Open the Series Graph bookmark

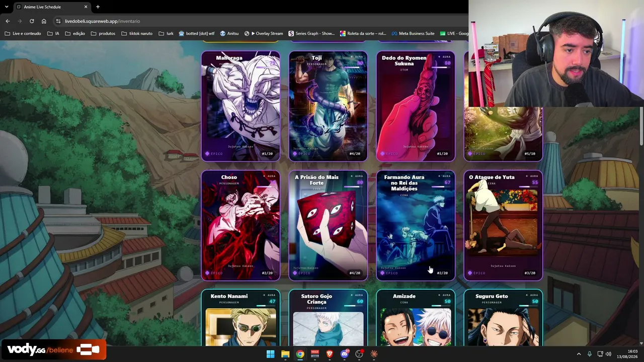coord(311,34)
